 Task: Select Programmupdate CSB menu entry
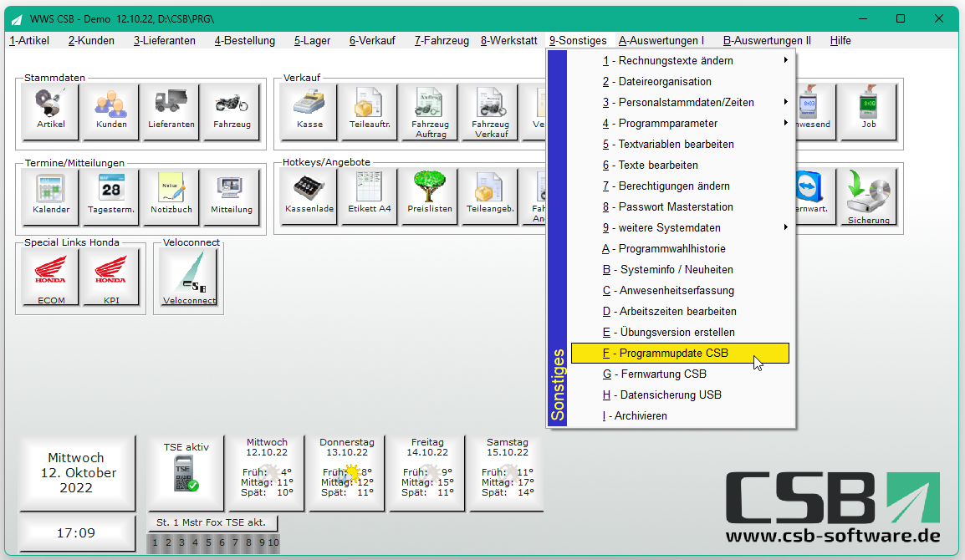680,354
